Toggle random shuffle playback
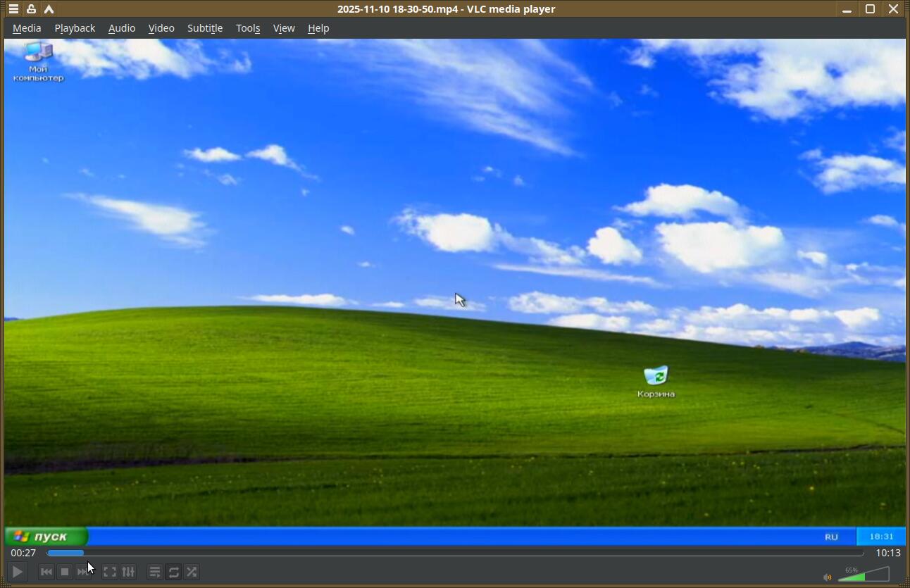The height and width of the screenshot is (588, 910). point(192,572)
